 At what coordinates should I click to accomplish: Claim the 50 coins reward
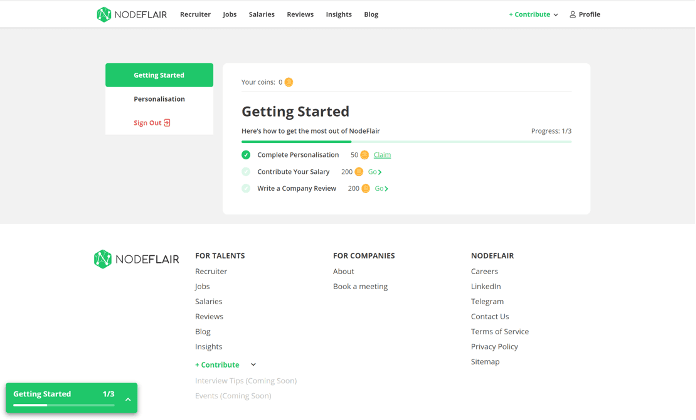(382, 155)
